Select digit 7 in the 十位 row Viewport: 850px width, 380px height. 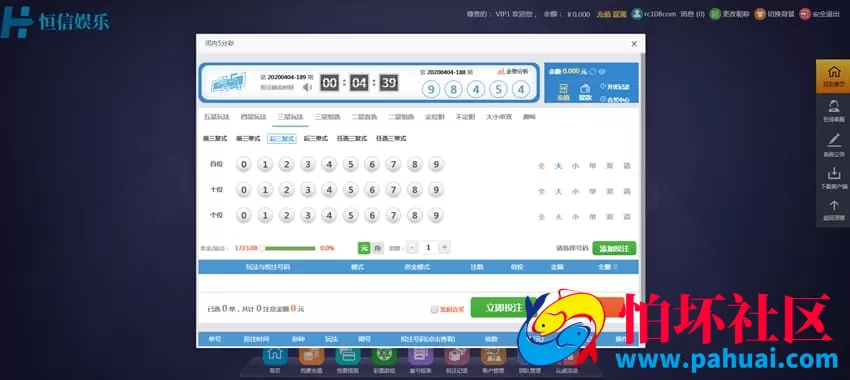(393, 190)
